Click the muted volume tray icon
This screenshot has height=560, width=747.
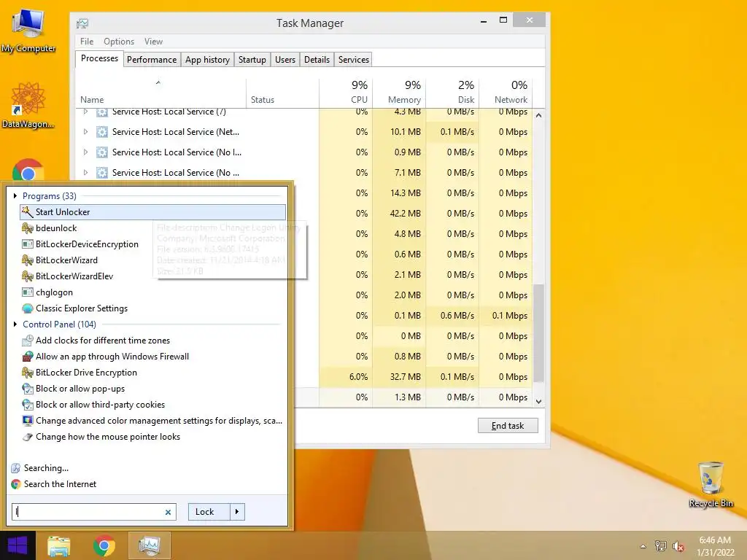pyautogui.click(x=678, y=546)
